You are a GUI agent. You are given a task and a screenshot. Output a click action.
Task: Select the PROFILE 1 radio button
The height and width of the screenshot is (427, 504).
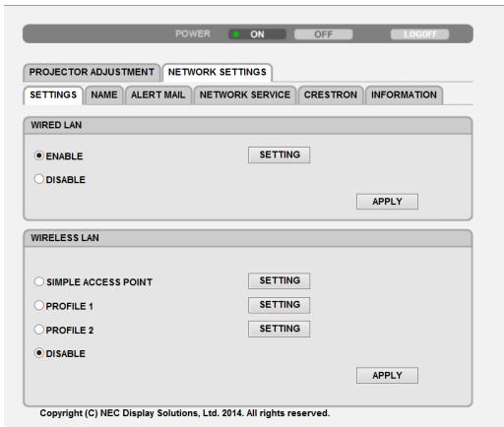coord(39,306)
